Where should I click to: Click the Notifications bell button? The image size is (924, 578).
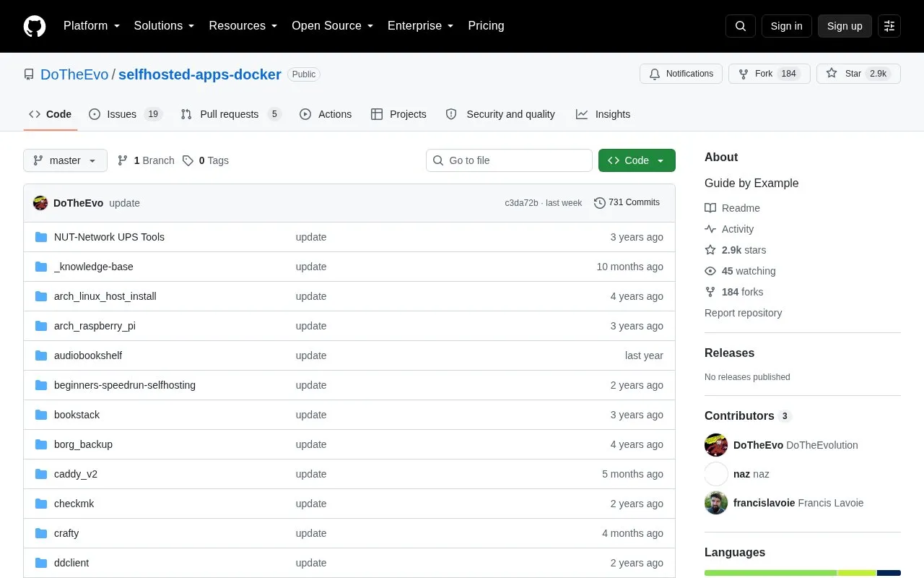[681, 74]
